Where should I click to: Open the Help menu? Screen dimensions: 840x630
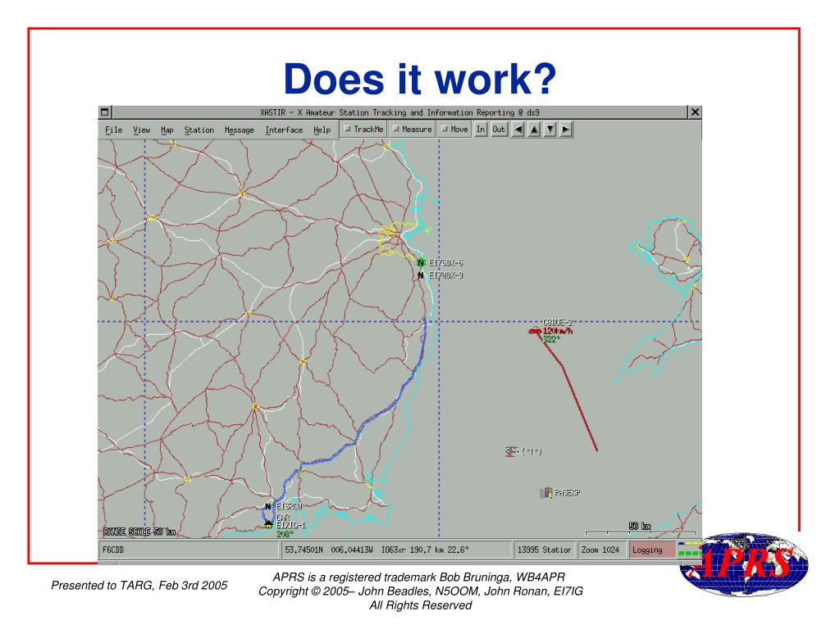(x=322, y=130)
